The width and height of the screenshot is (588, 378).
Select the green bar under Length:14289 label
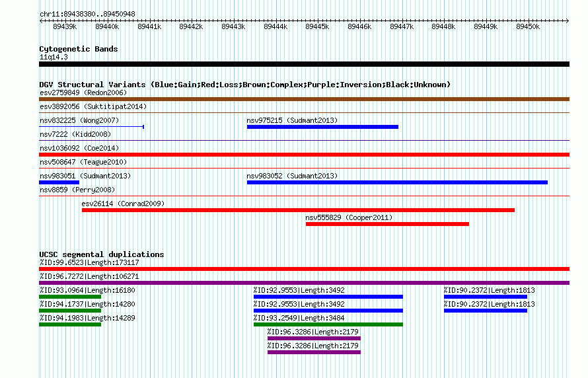point(70,324)
